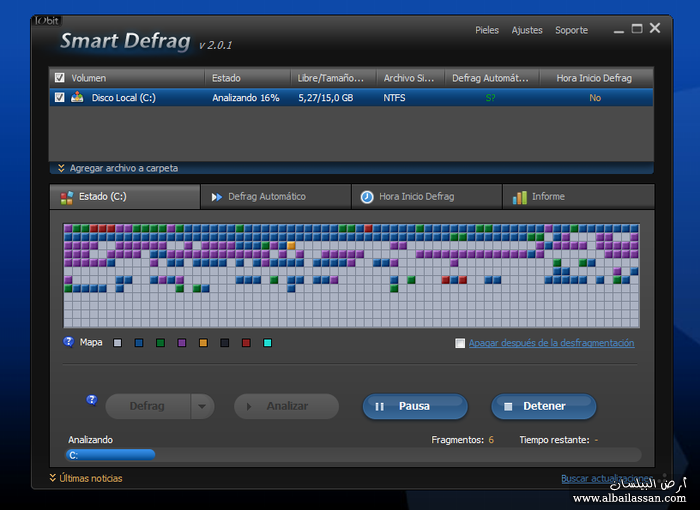700x510 pixels.
Task: Click the red legend swatch in Mapa
Action: pos(246,343)
